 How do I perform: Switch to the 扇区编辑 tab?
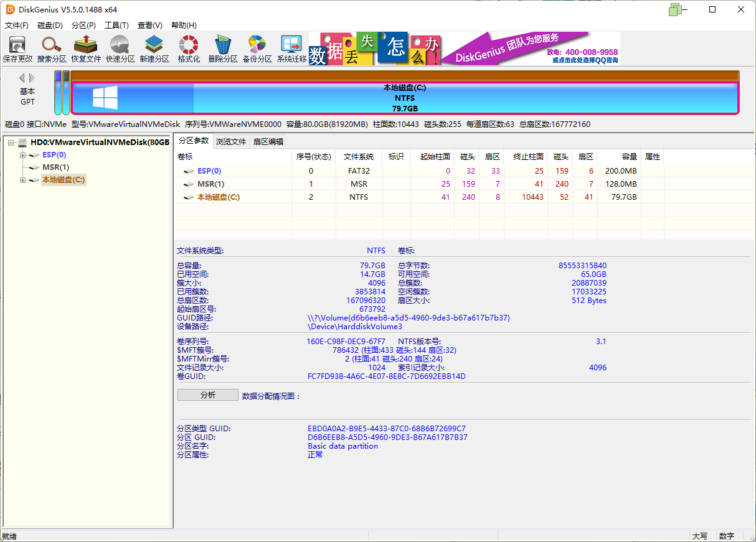pos(268,142)
